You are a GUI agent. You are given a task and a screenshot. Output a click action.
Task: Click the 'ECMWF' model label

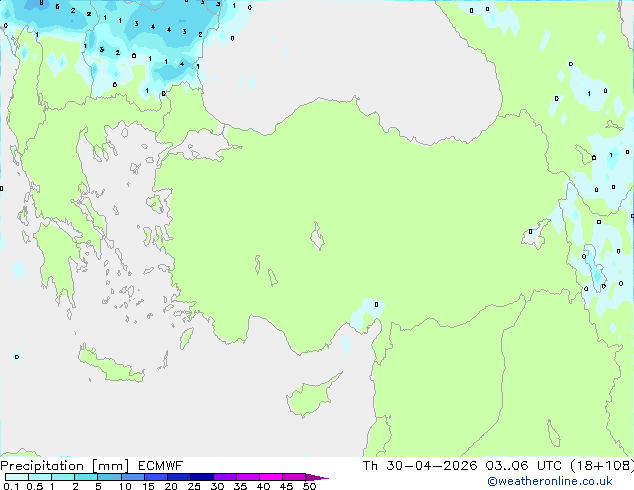tap(161, 466)
